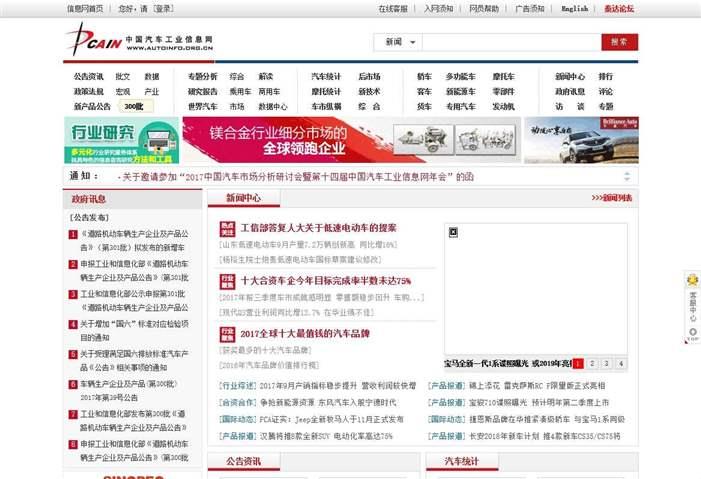The height and width of the screenshot is (479, 701).
Task: Select slideshow page 3 indicator
Action: pyautogui.click(x=606, y=363)
